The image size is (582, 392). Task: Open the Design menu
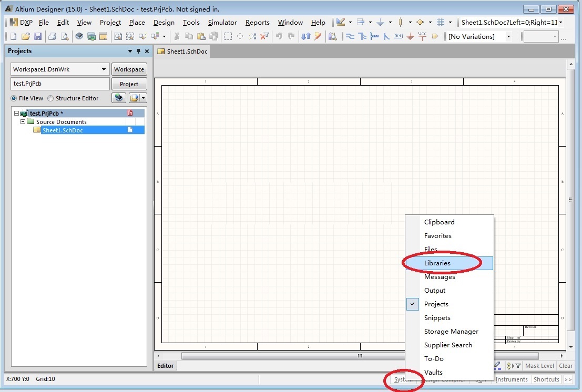164,22
